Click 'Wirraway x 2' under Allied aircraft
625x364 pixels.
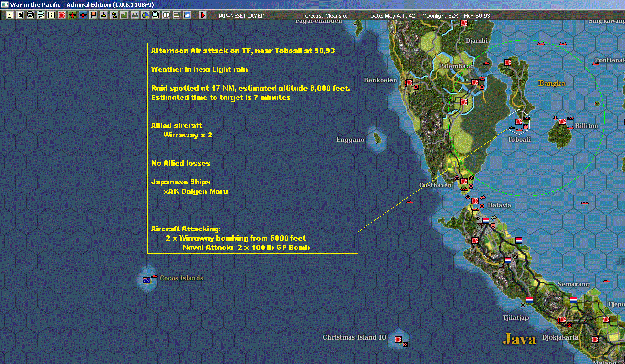coord(188,135)
